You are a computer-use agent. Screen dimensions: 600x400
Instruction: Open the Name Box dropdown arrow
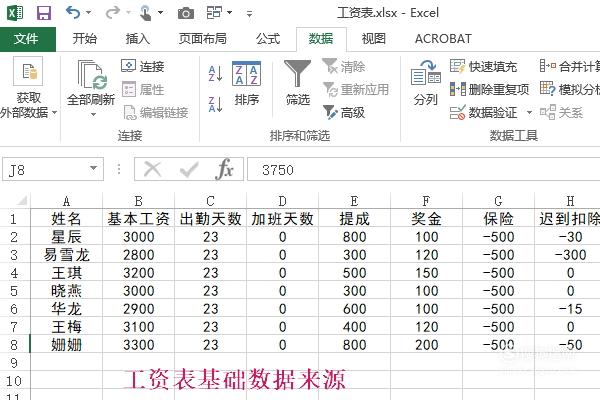[93, 168]
